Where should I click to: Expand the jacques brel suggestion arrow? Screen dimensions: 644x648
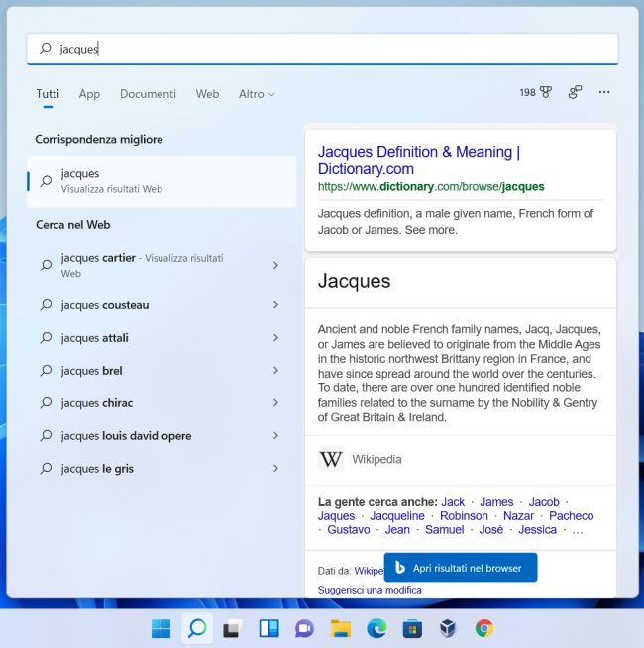pyautogui.click(x=275, y=371)
